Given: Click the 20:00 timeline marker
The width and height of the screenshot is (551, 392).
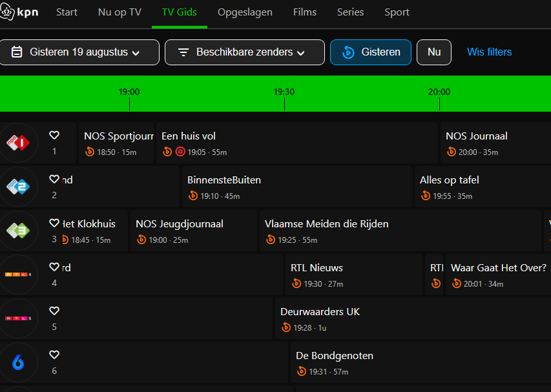Looking at the screenshot, I should pyautogui.click(x=439, y=98).
